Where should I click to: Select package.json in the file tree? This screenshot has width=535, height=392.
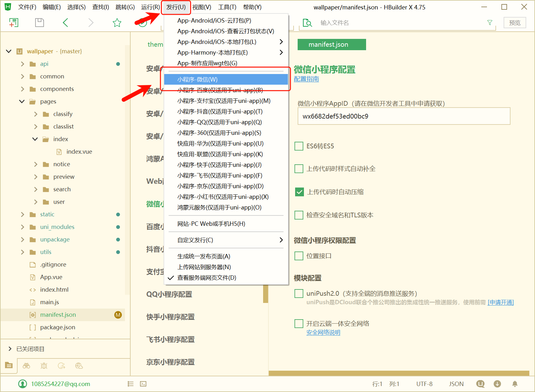click(x=58, y=327)
